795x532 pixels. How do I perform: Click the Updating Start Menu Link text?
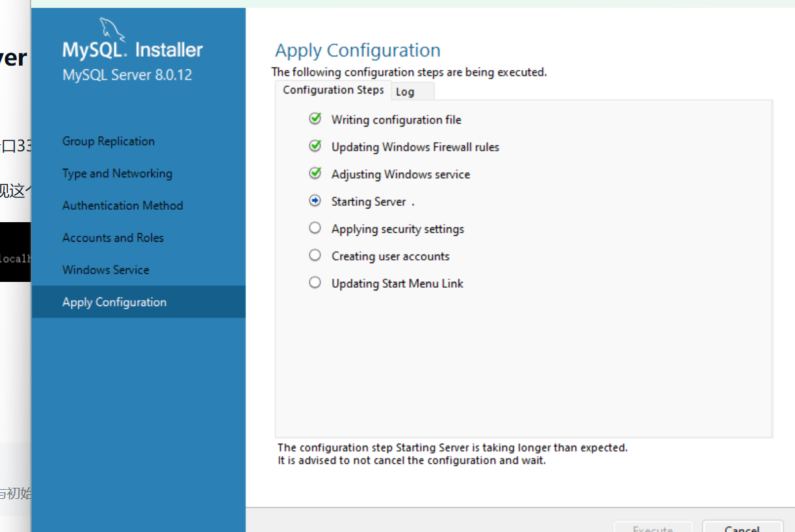397,284
